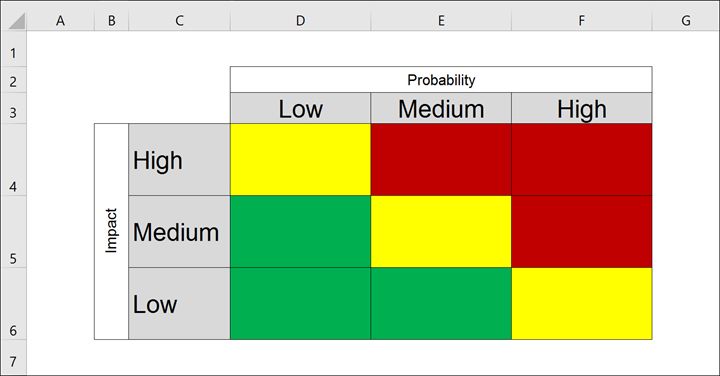Select column E header
Viewport: 720px width, 376px height.
pos(441,20)
